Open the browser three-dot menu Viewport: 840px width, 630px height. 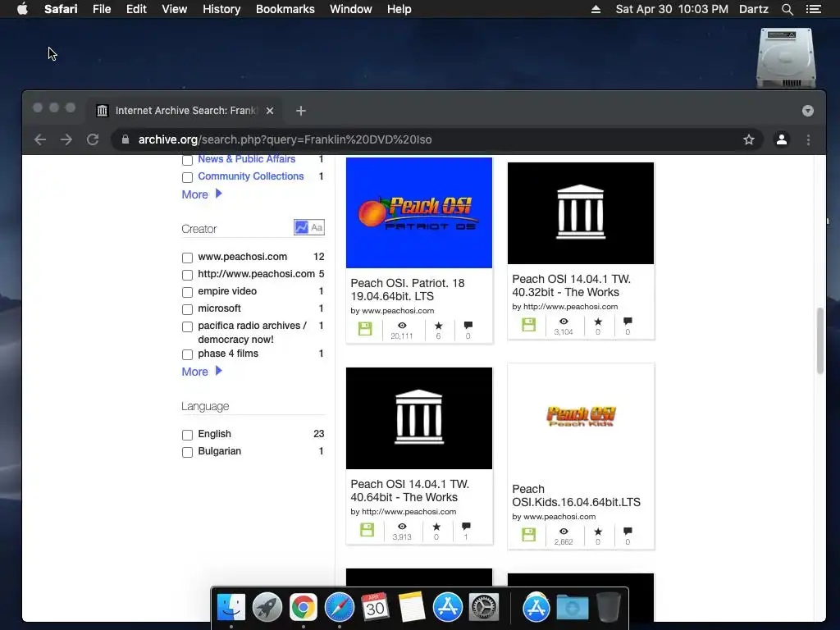pyautogui.click(x=808, y=139)
